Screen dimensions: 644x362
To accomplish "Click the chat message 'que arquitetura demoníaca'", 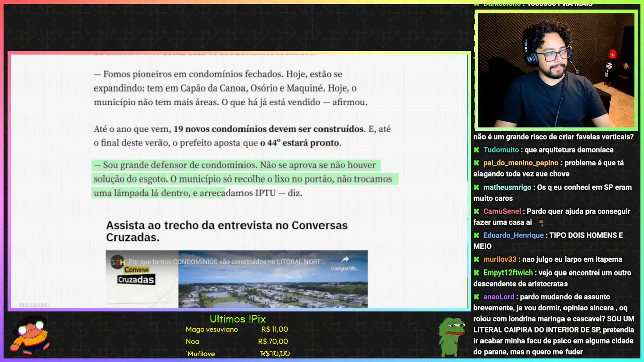I will (x=569, y=150).
